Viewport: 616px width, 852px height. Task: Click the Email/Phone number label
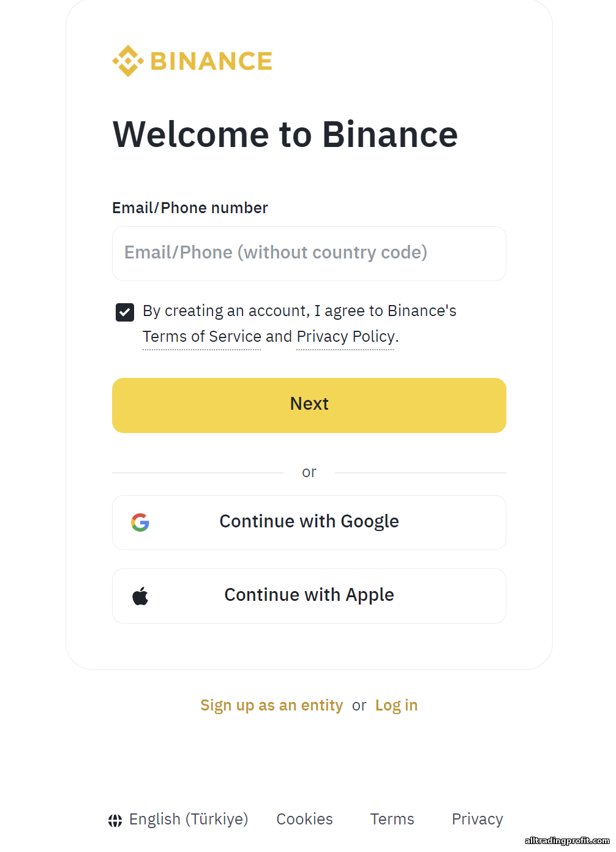click(x=190, y=208)
